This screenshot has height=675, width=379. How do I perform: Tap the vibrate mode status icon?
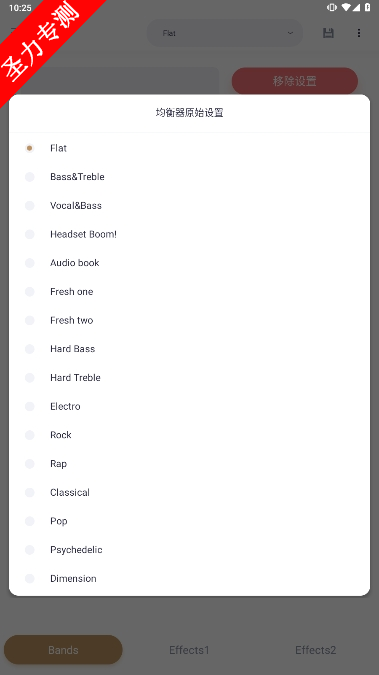[332, 7]
